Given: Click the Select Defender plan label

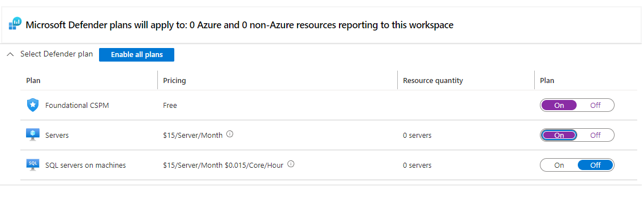Looking at the screenshot, I should 57,54.
